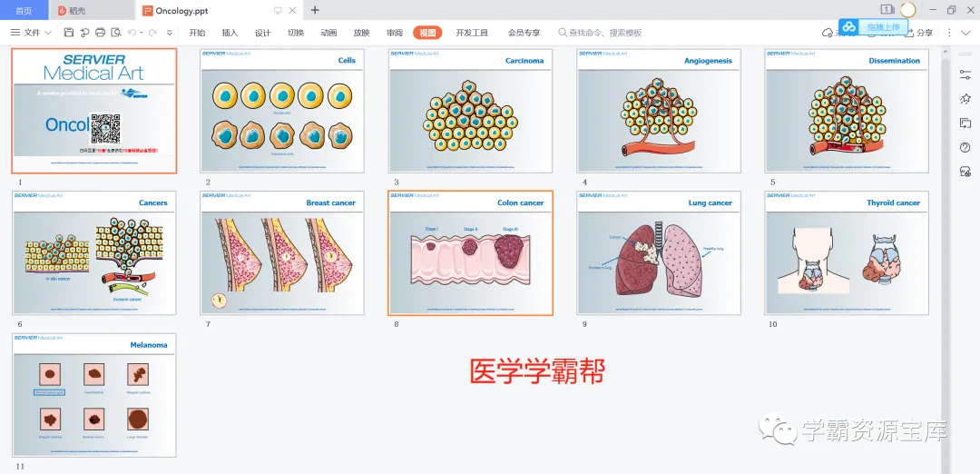The width and height of the screenshot is (980, 474).
Task: Click the Redo arrow icon
Action: pos(152,33)
